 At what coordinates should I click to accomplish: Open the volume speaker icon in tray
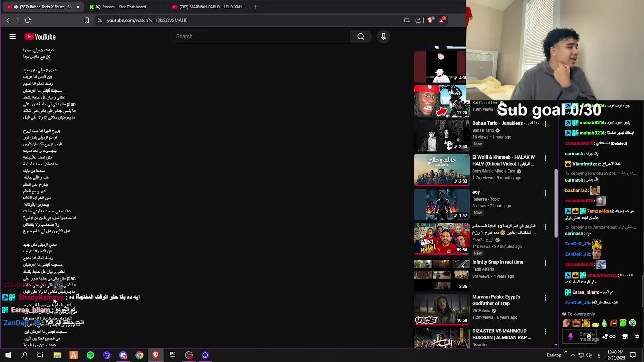coord(589,355)
